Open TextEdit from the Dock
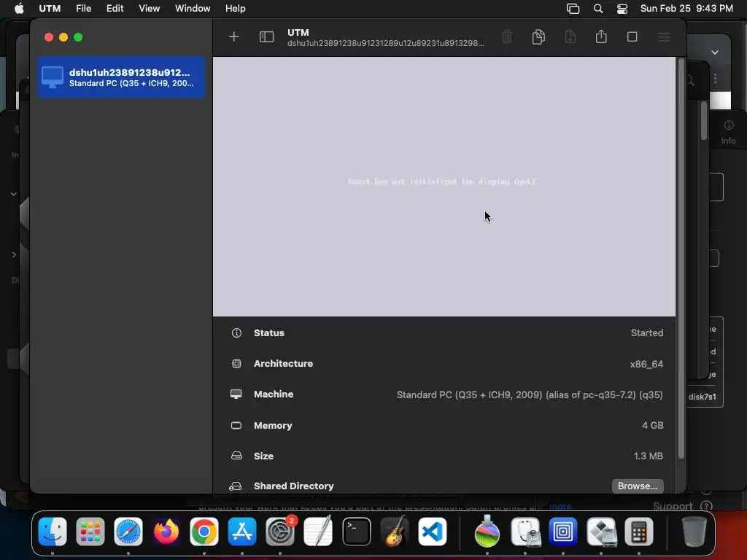This screenshot has width=747, height=560. (x=318, y=532)
